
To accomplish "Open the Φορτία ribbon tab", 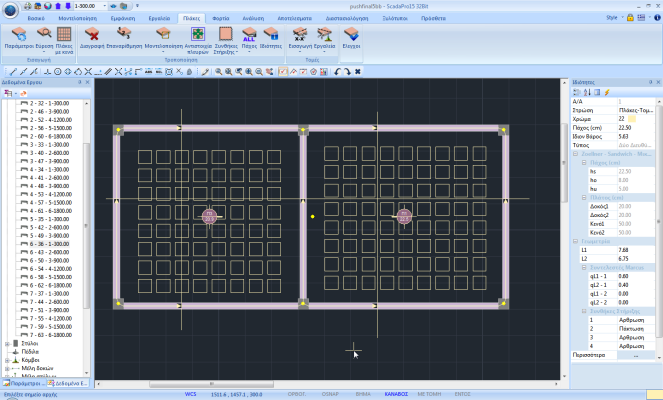I will tap(220, 18).
